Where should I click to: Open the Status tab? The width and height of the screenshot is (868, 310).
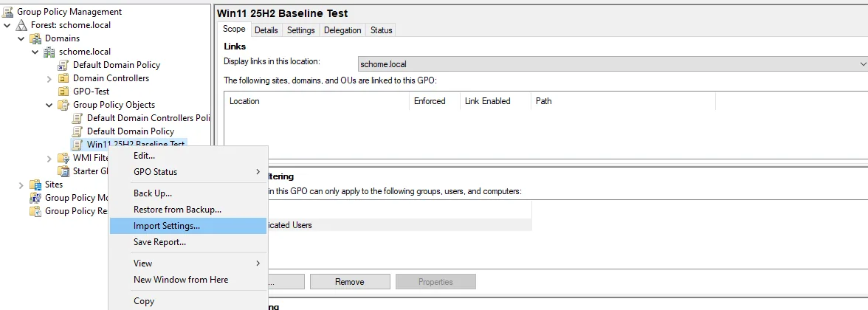[x=382, y=30]
